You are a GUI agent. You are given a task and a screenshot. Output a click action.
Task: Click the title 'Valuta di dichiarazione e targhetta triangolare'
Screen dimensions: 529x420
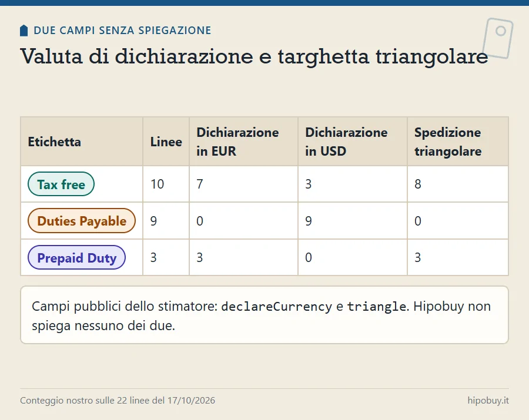tap(254, 56)
